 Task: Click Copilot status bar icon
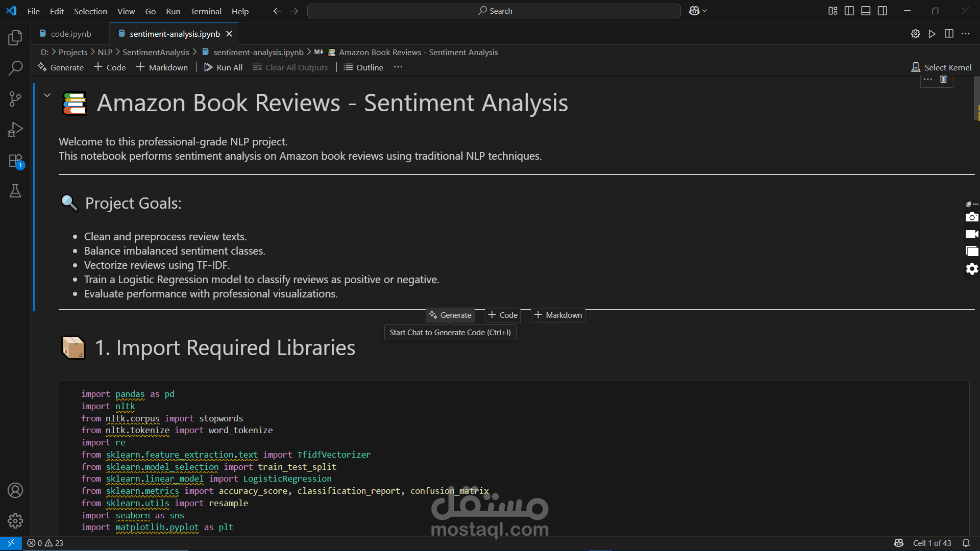899,543
